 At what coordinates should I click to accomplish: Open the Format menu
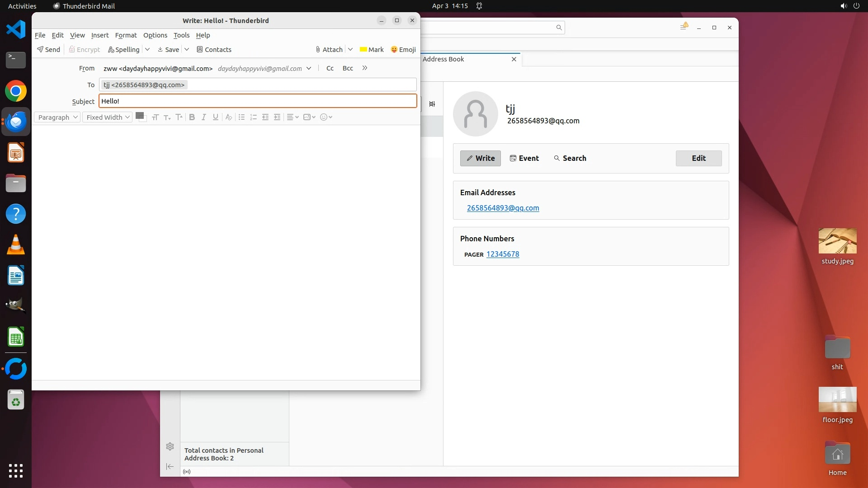coord(126,35)
